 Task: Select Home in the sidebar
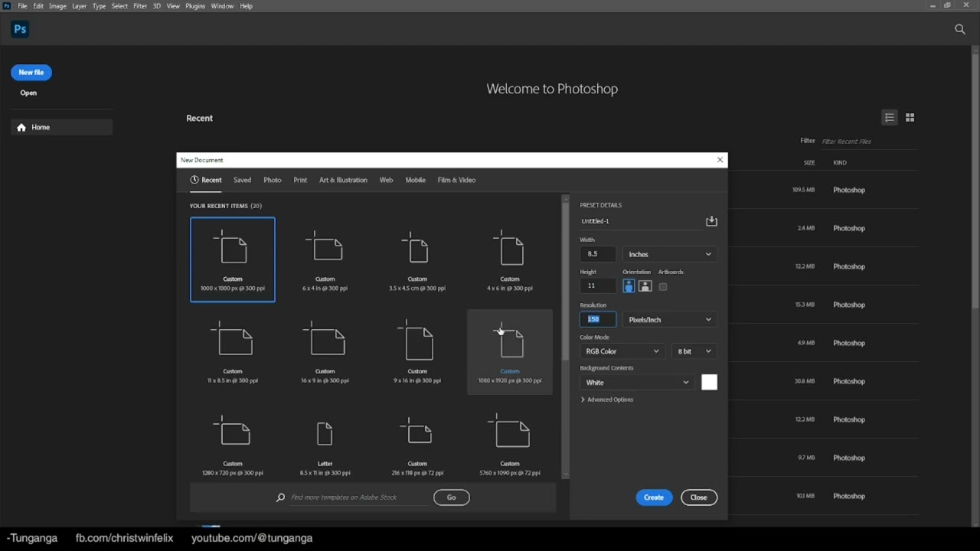[61, 127]
